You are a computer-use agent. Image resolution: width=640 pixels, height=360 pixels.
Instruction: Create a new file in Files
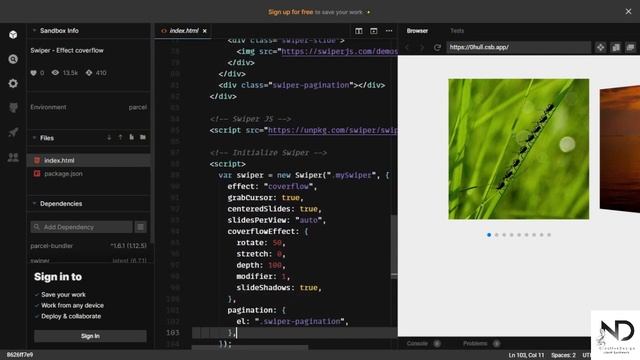click(x=131, y=137)
